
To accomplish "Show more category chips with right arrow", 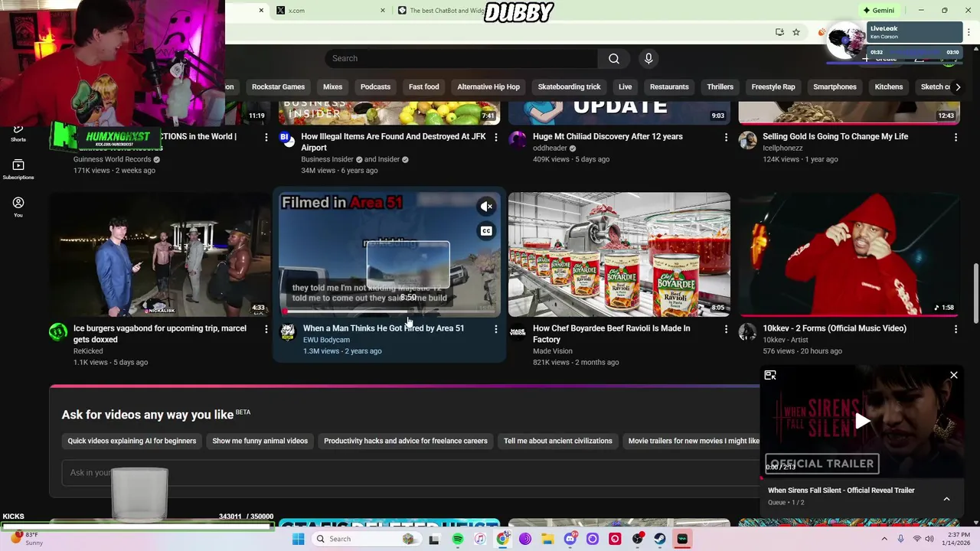I will [x=958, y=86].
